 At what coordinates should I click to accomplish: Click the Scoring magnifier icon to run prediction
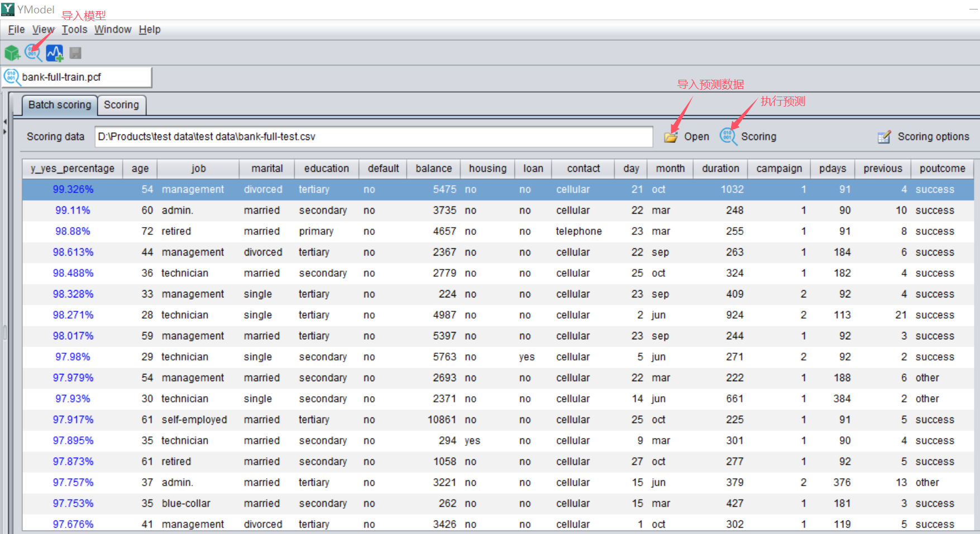click(x=728, y=136)
